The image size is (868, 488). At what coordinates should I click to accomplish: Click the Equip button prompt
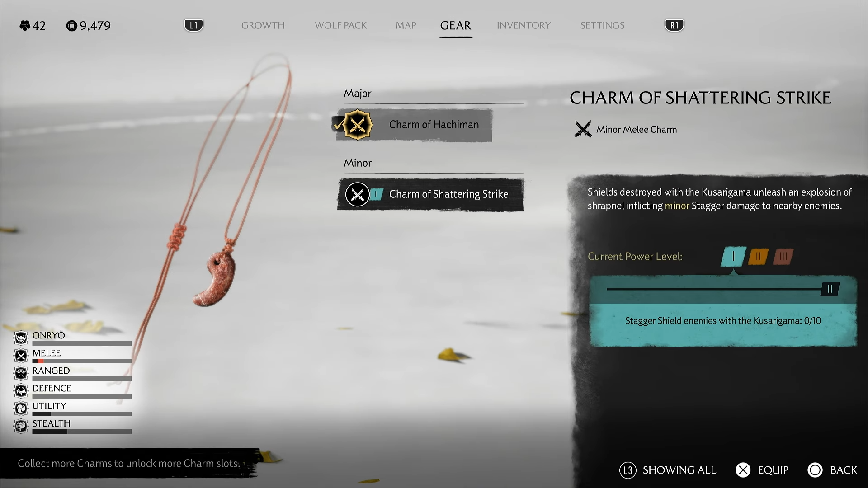[762, 470]
